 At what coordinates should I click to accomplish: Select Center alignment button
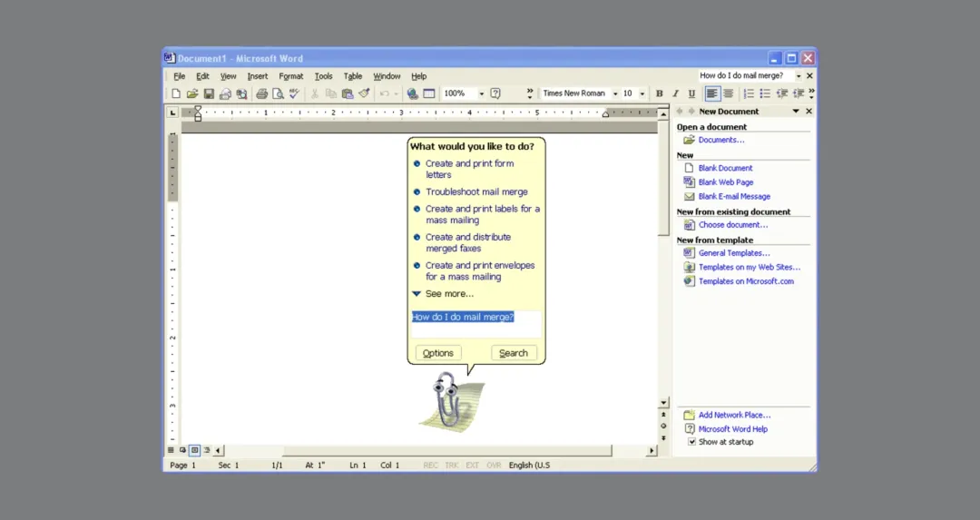point(728,93)
